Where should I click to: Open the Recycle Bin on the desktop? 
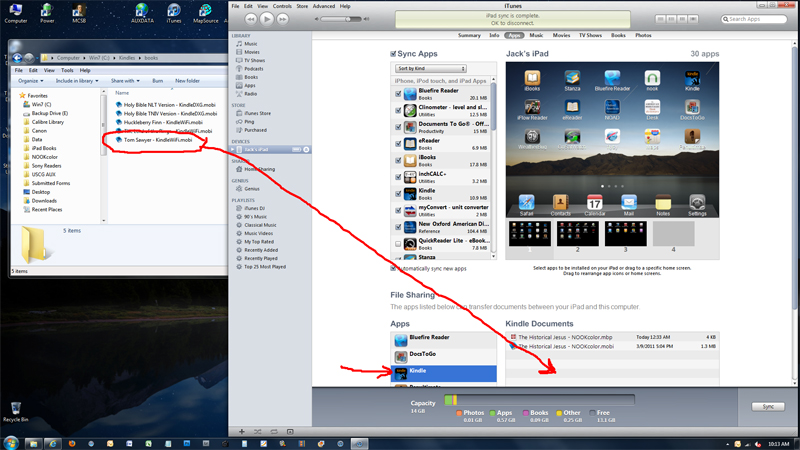point(16,412)
